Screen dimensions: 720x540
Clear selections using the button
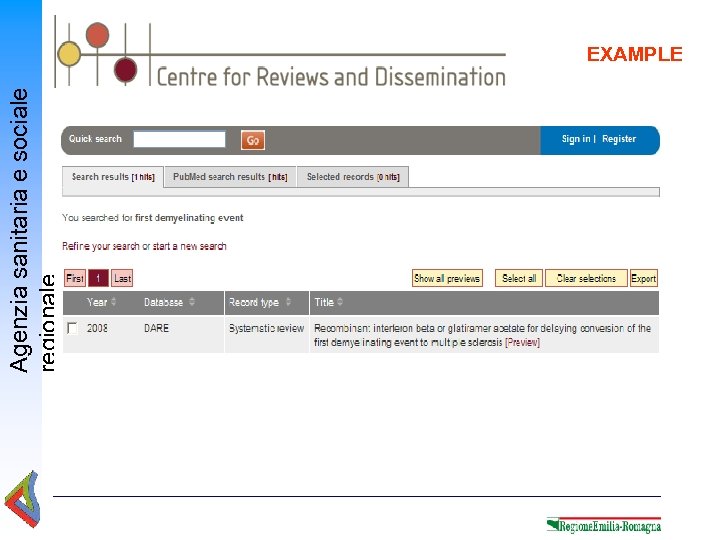(x=586, y=278)
